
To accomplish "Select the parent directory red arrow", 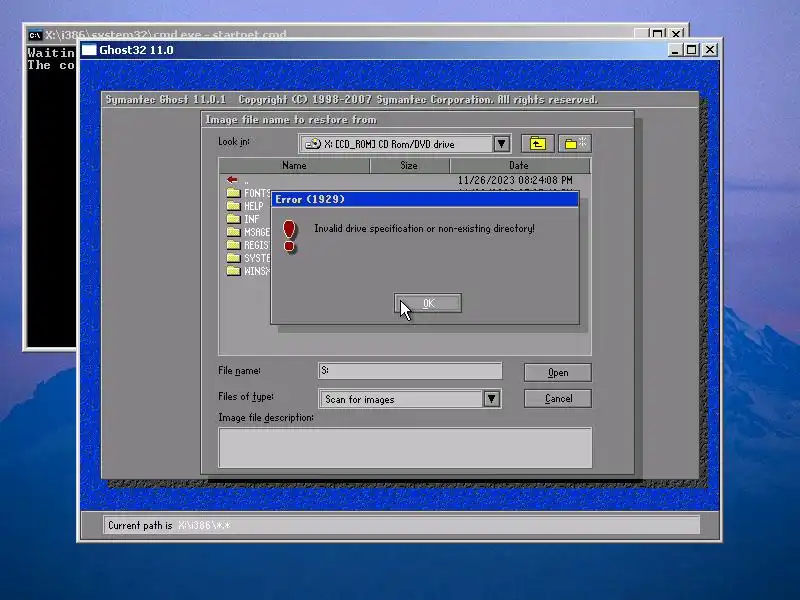I will point(232,180).
